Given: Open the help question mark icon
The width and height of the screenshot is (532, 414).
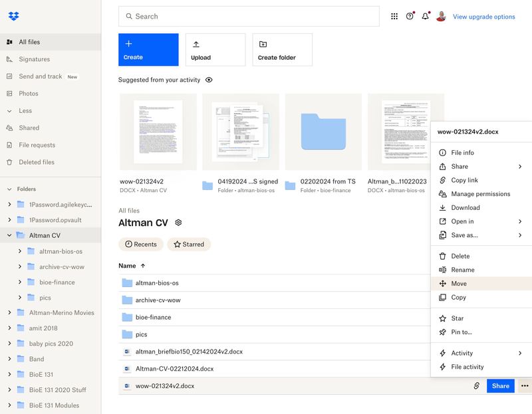Looking at the screenshot, I should (410, 17).
